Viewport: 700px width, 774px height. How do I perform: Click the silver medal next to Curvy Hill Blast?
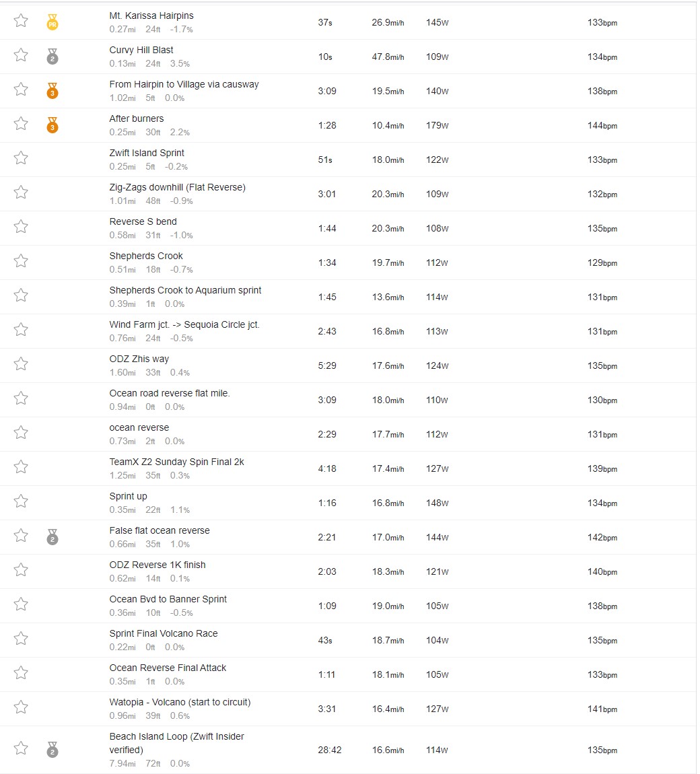point(53,57)
